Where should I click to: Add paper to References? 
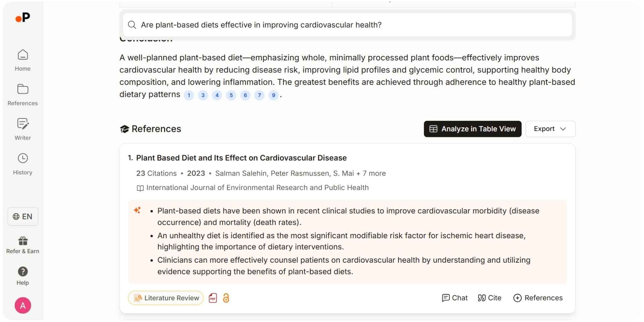[x=538, y=298]
